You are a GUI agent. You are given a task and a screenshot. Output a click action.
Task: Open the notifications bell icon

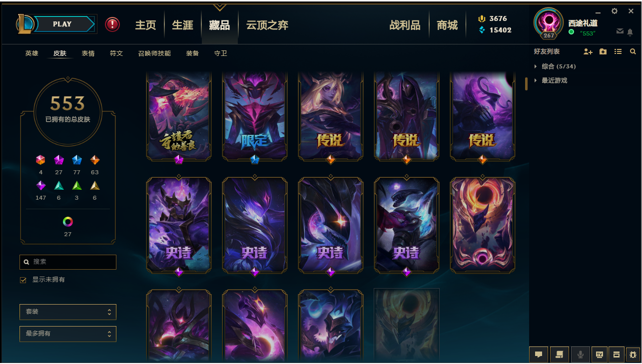(630, 32)
